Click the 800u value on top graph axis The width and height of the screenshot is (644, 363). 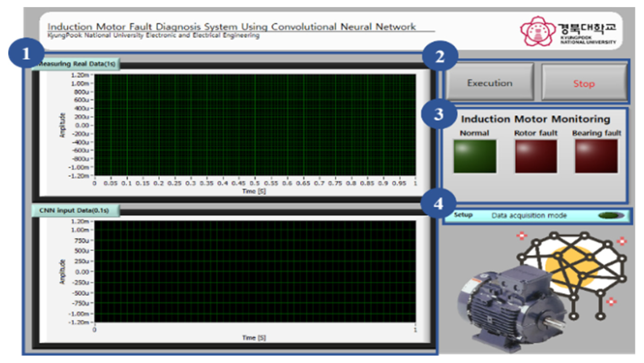pyautogui.click(x=82, y=92)
